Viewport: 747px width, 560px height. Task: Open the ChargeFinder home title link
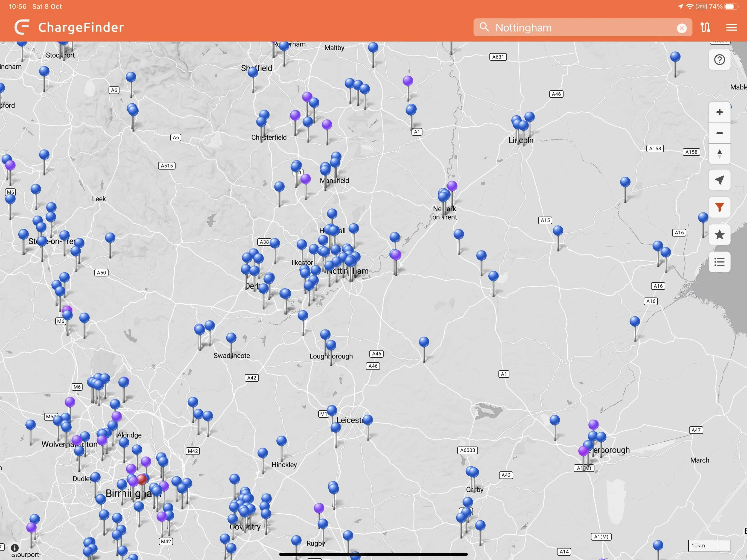pos(81,27)
